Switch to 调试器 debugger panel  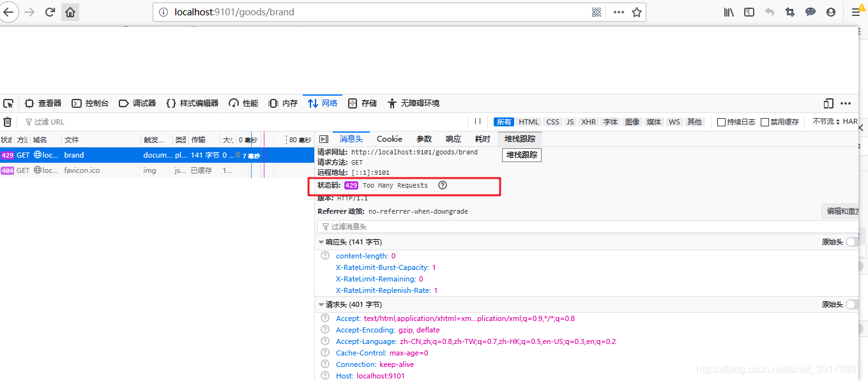(x=137, y=103)
